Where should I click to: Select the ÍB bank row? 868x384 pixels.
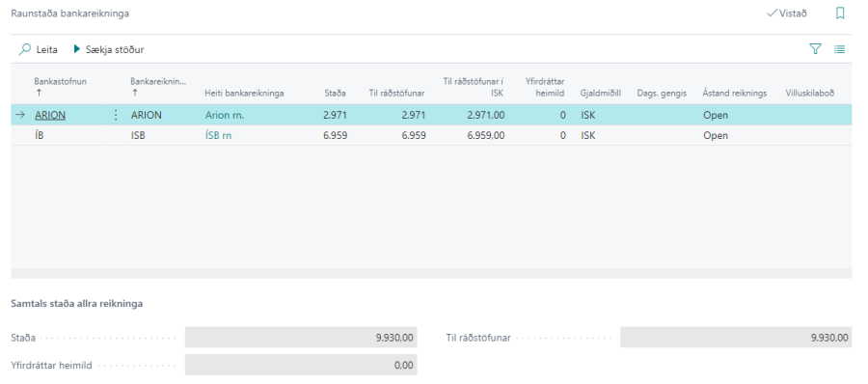coord(431,135)
